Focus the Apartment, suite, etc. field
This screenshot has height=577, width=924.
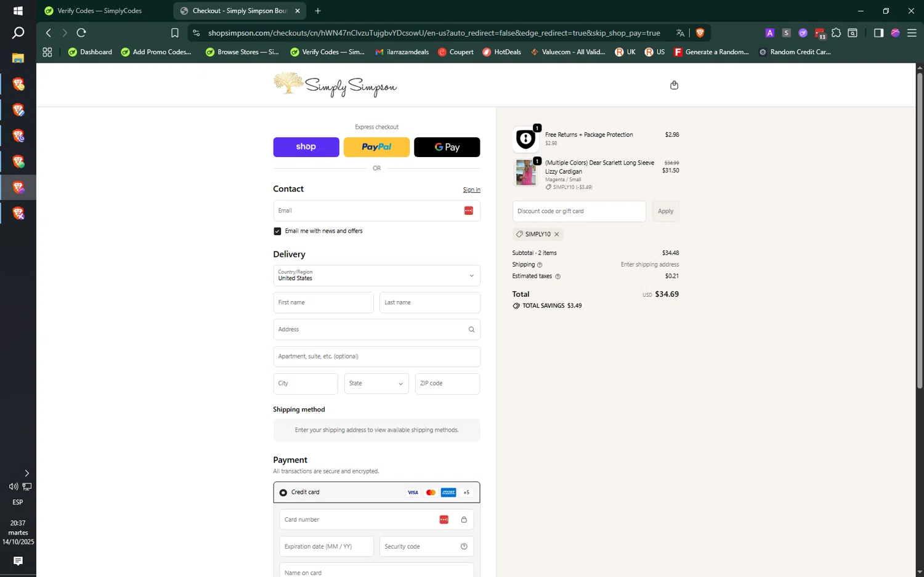[x=376, y=357]
